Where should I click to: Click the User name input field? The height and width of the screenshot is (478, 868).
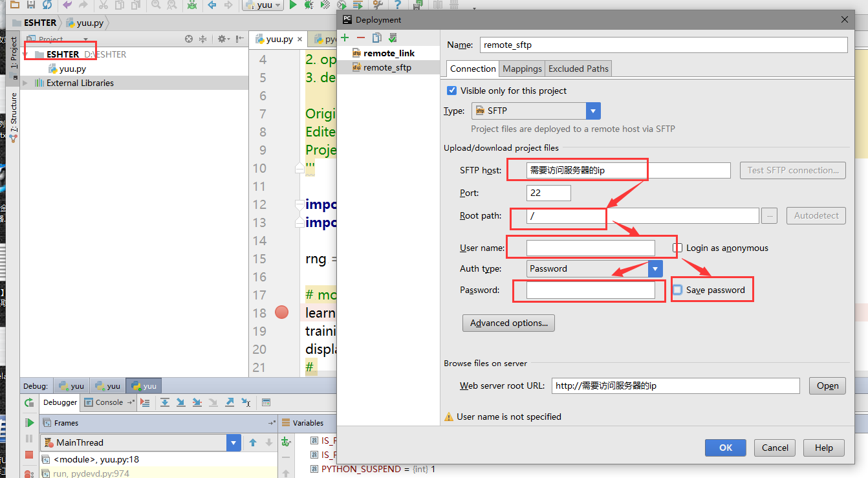pos(591,248)
